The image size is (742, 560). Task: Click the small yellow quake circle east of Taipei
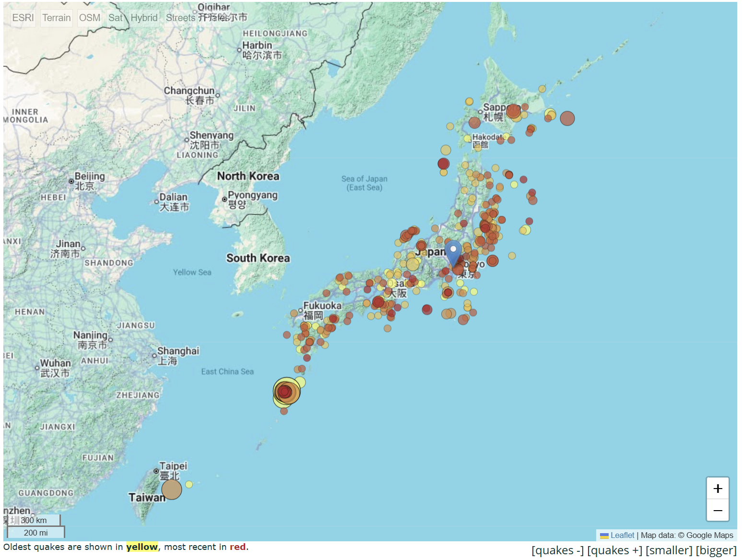coord(189,484)
